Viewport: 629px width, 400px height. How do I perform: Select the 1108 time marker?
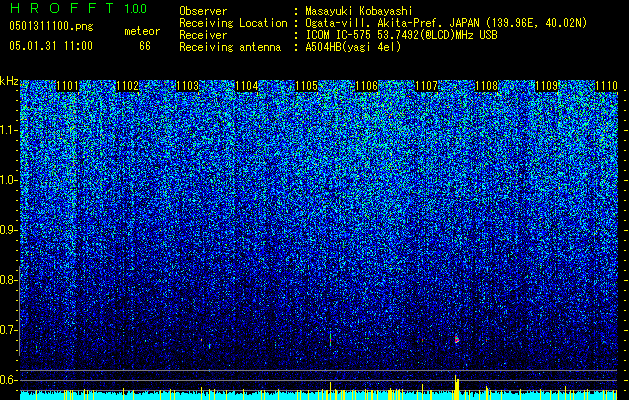click(486, 86)
